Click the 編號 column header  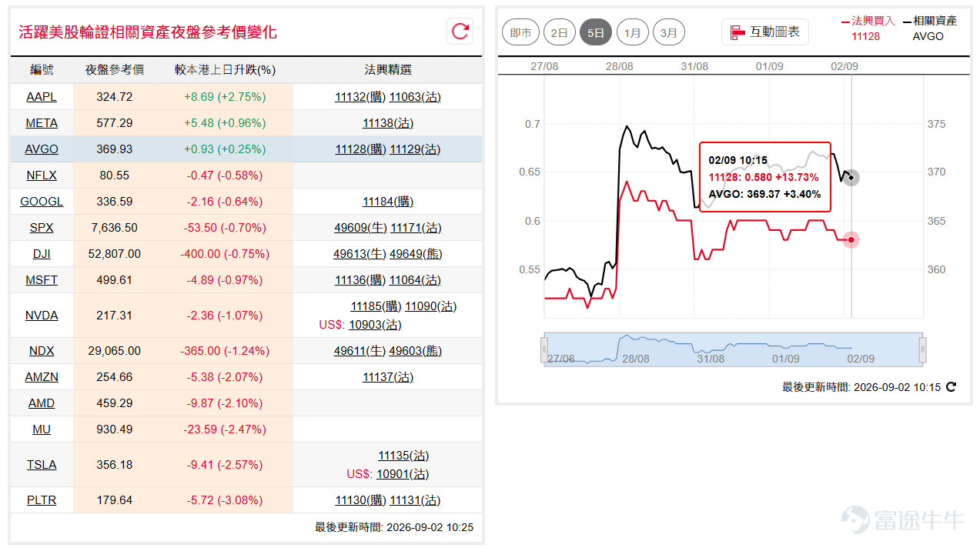pos(42,70)
